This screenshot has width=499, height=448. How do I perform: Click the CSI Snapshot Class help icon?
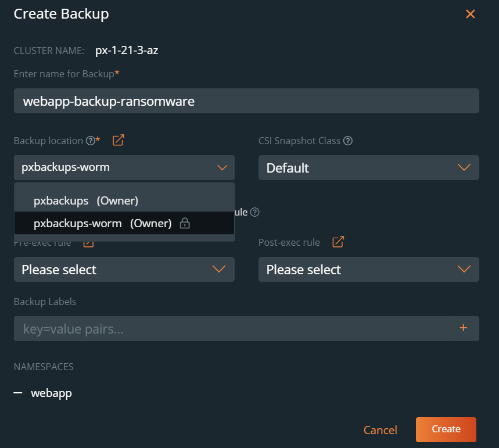348,141
